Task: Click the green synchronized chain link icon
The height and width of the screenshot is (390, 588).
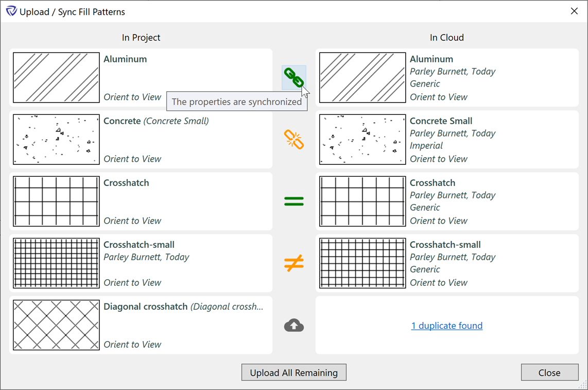Action: (293, 77)
